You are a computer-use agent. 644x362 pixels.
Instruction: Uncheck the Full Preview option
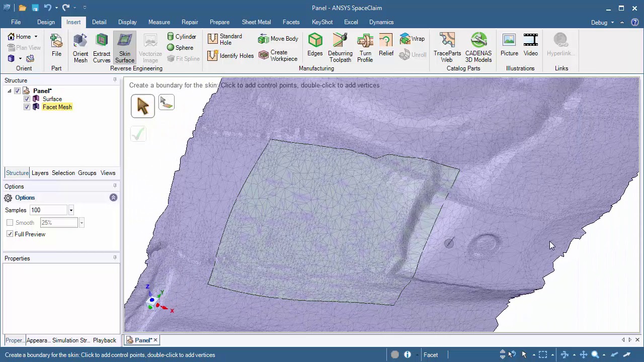tap(10, 234)
